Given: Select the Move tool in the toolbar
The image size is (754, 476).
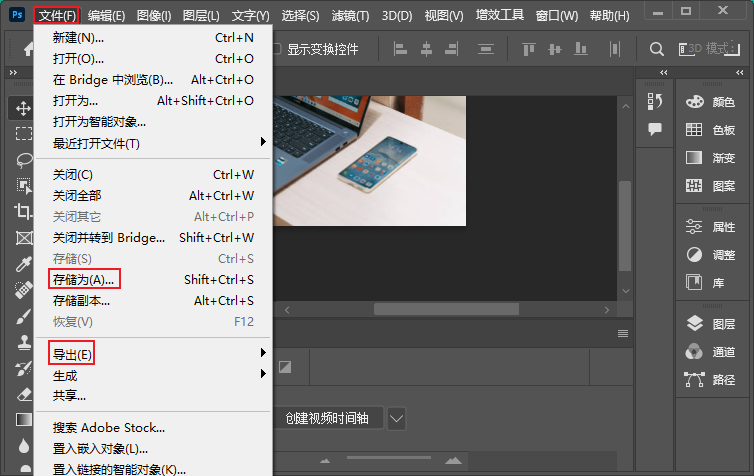Looking at the screenshot, I should point(22,107).
